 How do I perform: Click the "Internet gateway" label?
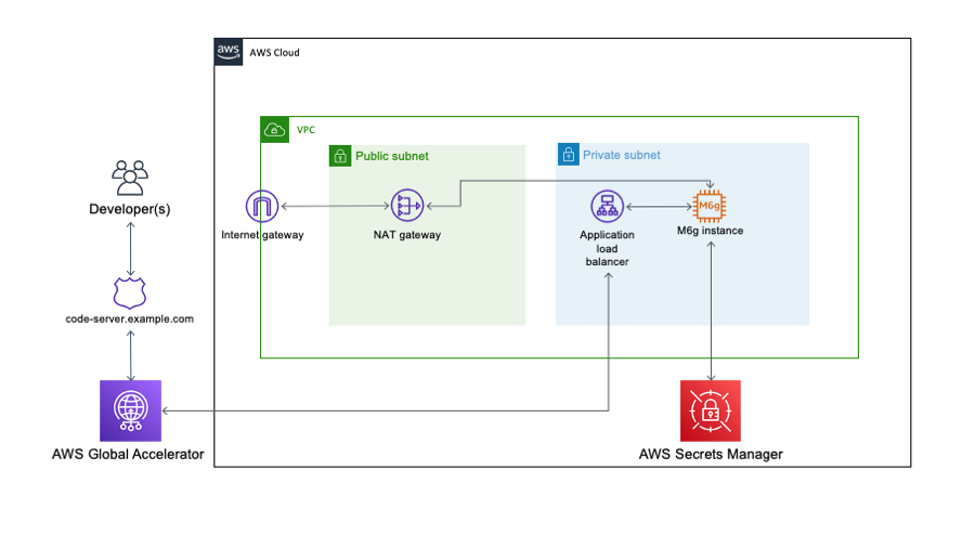262,235
